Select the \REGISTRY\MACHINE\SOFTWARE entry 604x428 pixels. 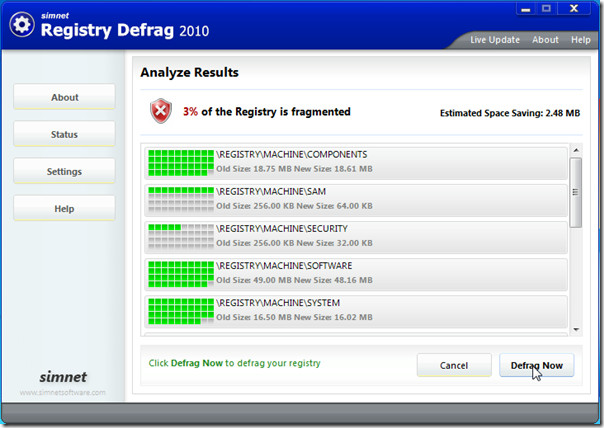[x=356, y=274]
